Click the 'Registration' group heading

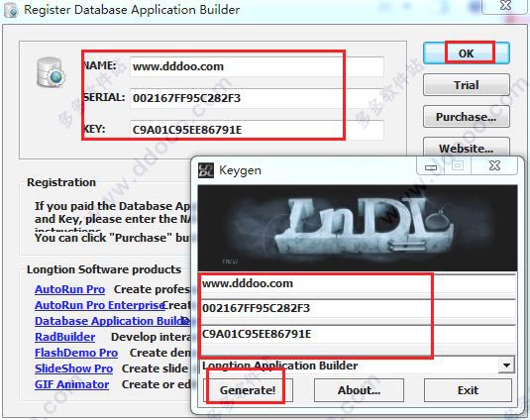(x=61, y=182)
